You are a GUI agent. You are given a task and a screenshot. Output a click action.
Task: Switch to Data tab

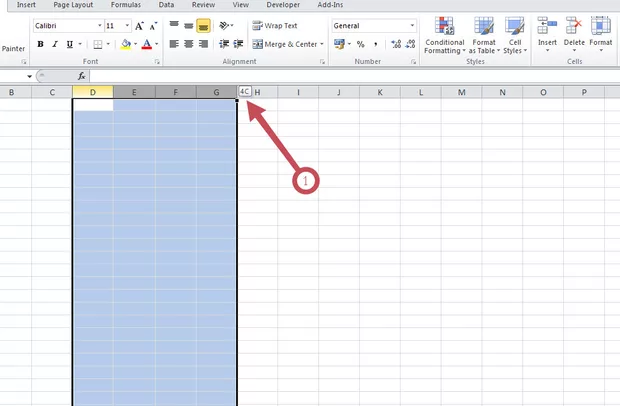pyautogui.click(x=166, y=5)
